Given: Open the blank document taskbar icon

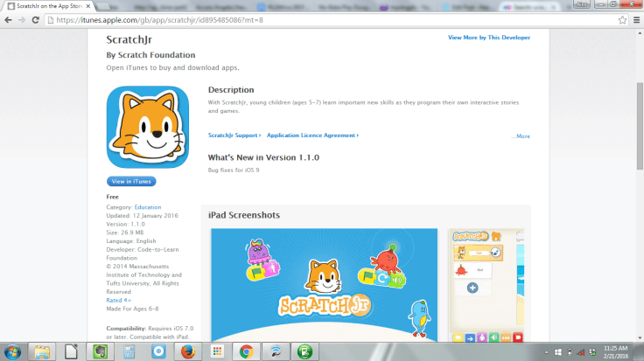Looking at the screenshot, I should [71, 352].
